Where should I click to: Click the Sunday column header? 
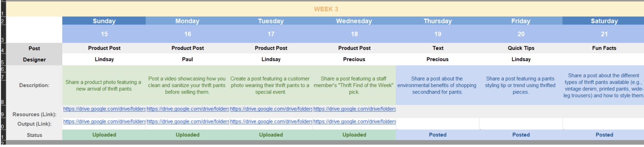click(104, 21)
